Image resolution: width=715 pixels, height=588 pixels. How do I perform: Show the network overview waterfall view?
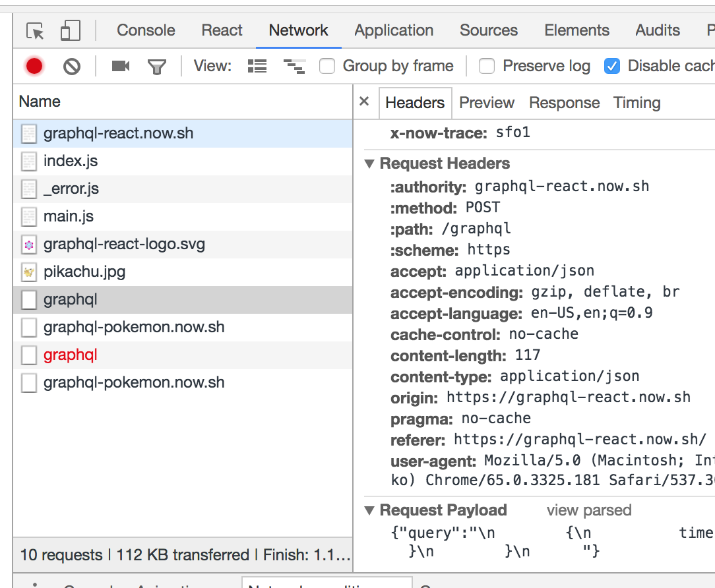coord(294,66)
